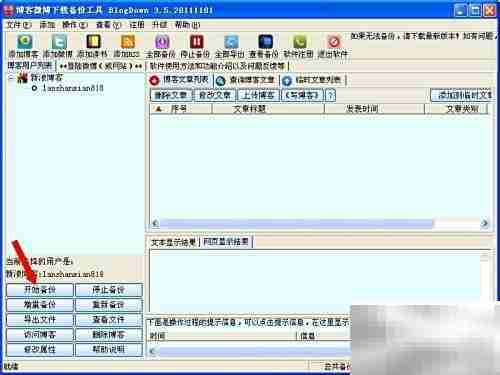The image size is (500, 375).
Task: Select the 添加读书 toolbar icon
Action: tap(93, 42)
